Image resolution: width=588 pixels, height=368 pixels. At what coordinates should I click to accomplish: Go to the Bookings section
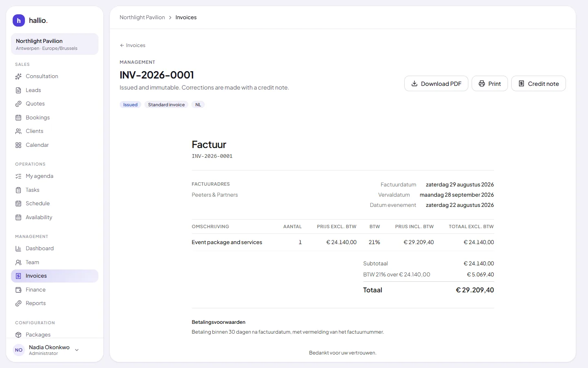(x=55, y=118)
